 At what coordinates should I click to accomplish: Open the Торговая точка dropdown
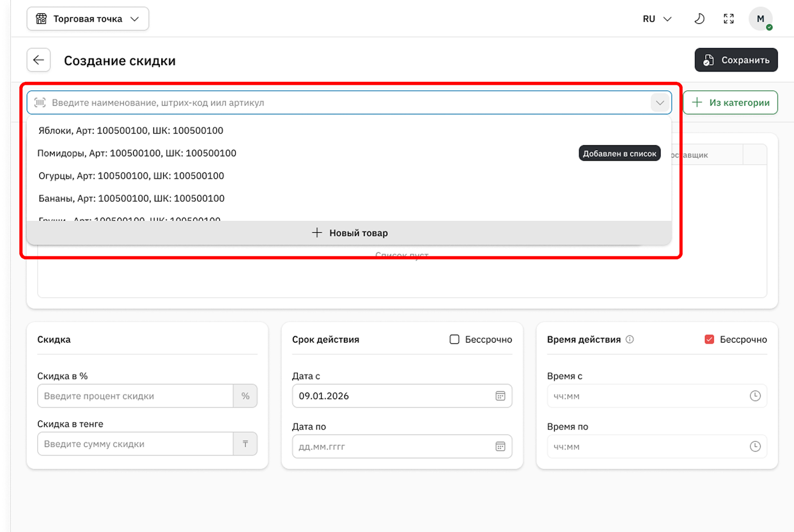click(x=88, y=19)
